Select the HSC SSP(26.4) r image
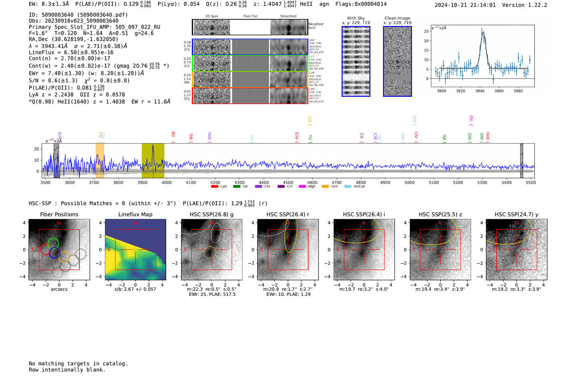Image resolution: width=576 pixels, height=392 pixels. pos(288,250)
